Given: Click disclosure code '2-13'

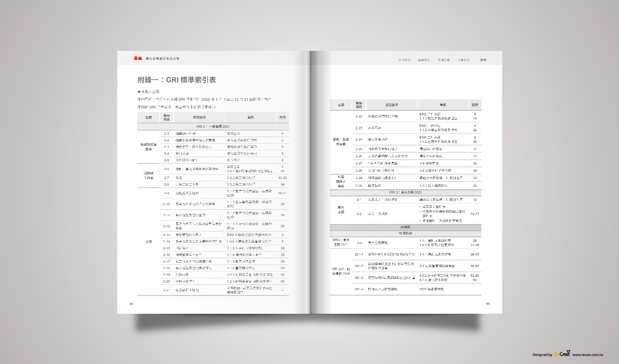Looking at the screenshot, I should (x=166, y=235).
